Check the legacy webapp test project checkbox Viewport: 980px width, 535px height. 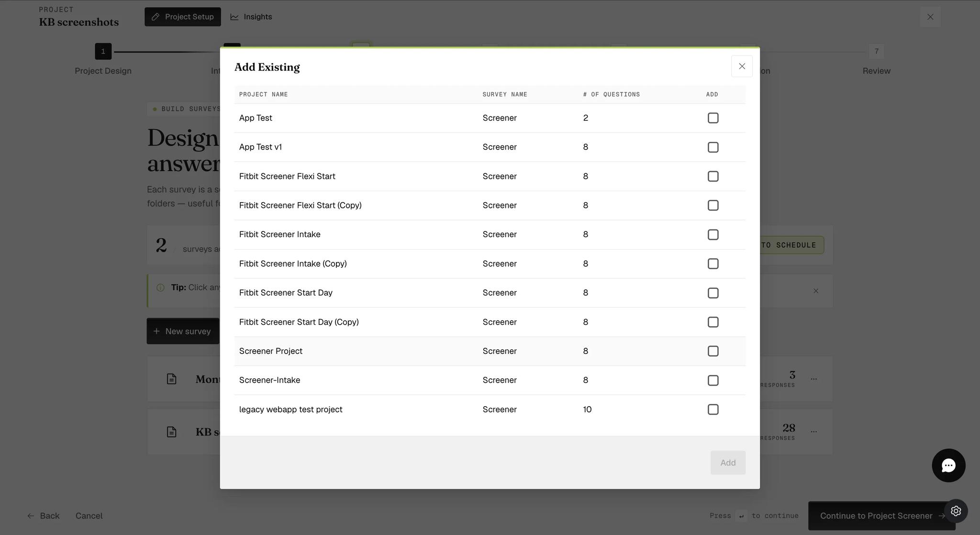[713, 410]
